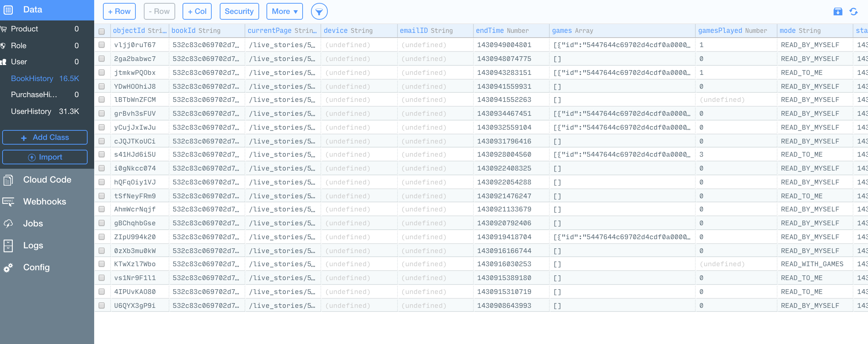Open the Security settings button
This screenshot has width=868, height=344.
pyautogui.click(x=239, y=11)
